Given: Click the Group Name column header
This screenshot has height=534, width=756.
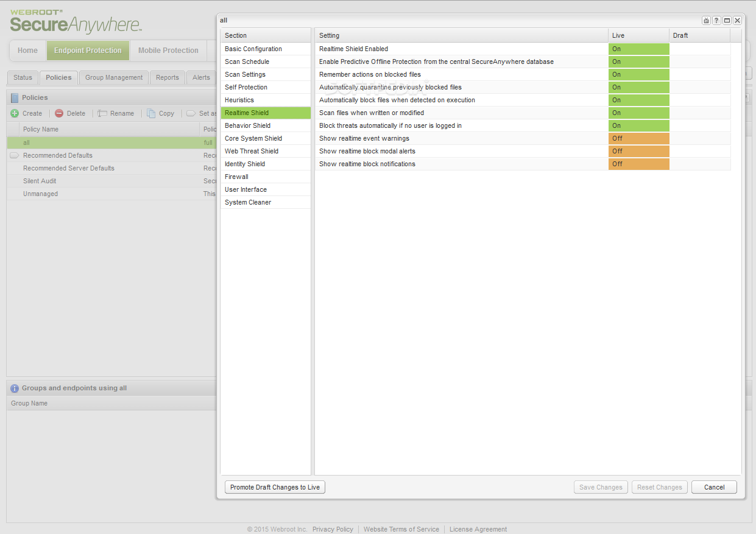Looking at the screenshot, I should pyautogui.click(x=111, y=403).
